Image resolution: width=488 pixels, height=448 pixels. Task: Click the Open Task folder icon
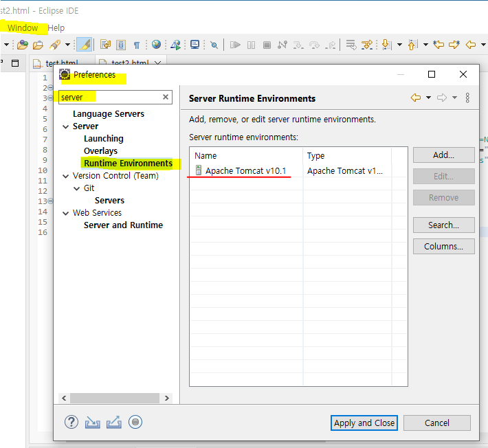(38, 45)
